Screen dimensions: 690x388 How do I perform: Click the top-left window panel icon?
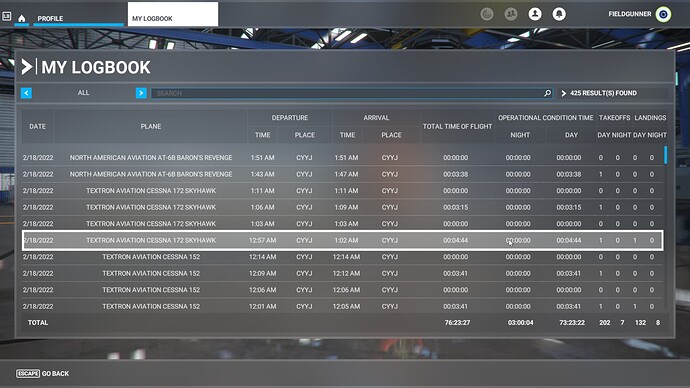(x=7, y=16)
